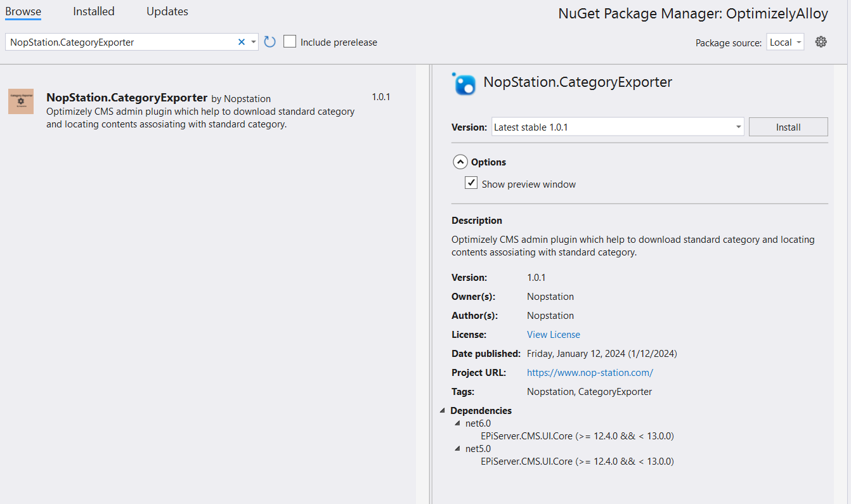Click the blue NuGet package icon in details
Image resolution: width=851 pixels, height=504 pixels.
[464, 84]
